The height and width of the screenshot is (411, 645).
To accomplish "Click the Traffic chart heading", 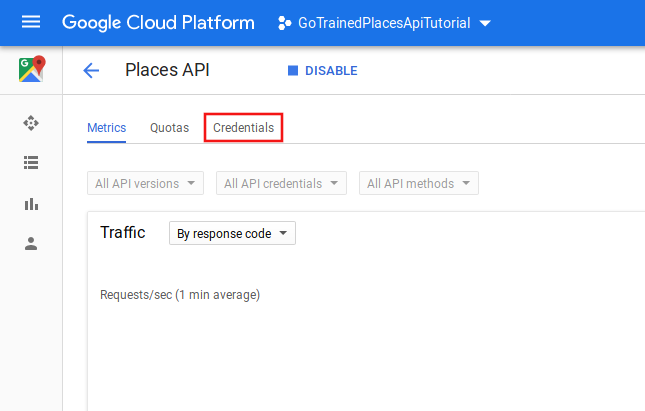I will [123, 233].
